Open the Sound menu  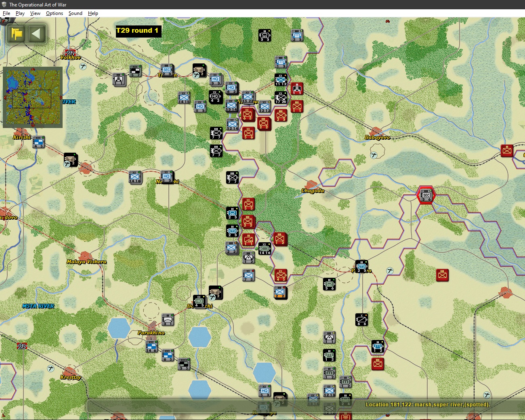(75, 13)
